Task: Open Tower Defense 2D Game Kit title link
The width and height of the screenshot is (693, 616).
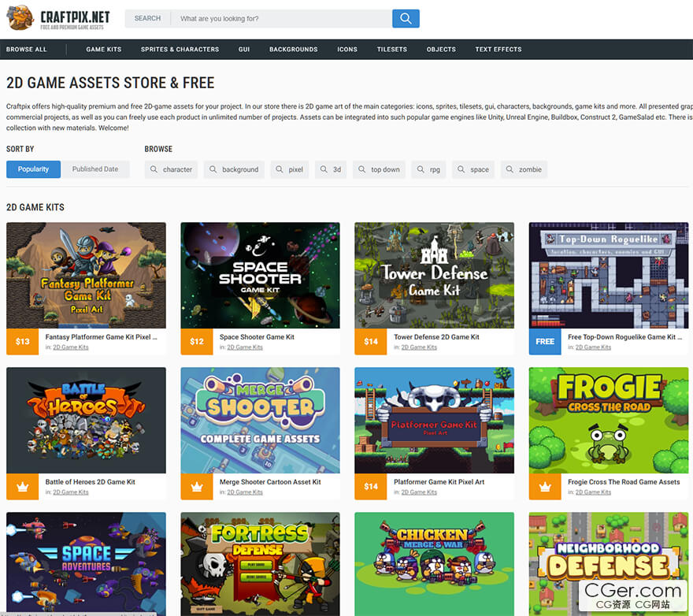Action: (436, 336)
